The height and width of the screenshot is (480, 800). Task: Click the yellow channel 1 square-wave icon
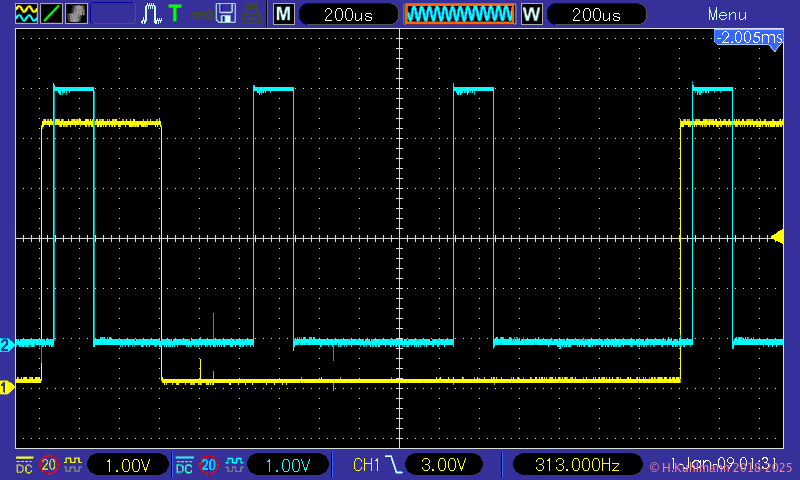72,464
